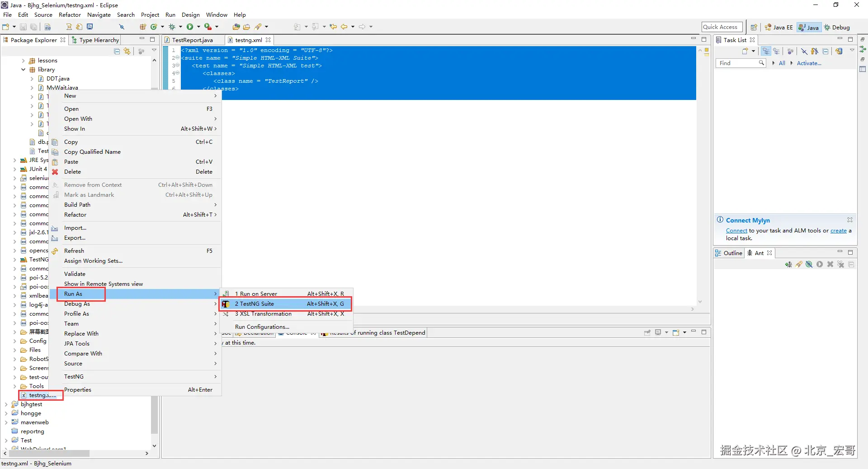Switch to the Outline view tab

tap(729, 253)
